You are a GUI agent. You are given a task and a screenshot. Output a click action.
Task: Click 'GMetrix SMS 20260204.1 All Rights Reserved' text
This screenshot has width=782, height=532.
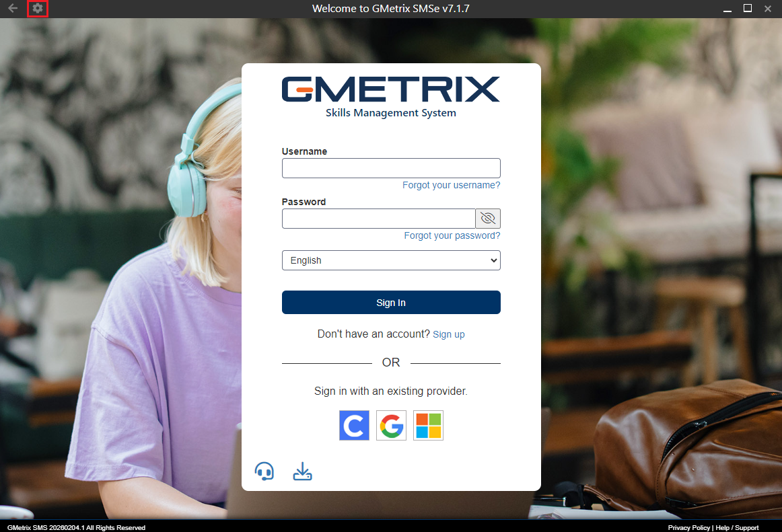point(76,527)
